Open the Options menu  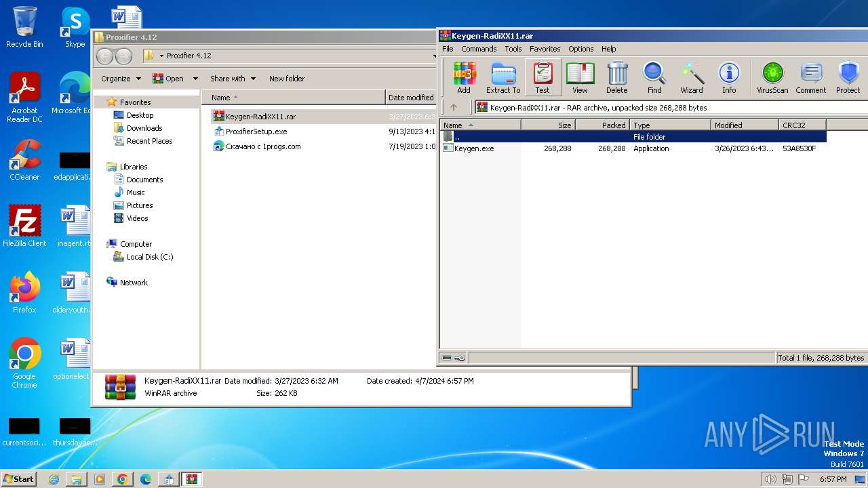[580, 49]
